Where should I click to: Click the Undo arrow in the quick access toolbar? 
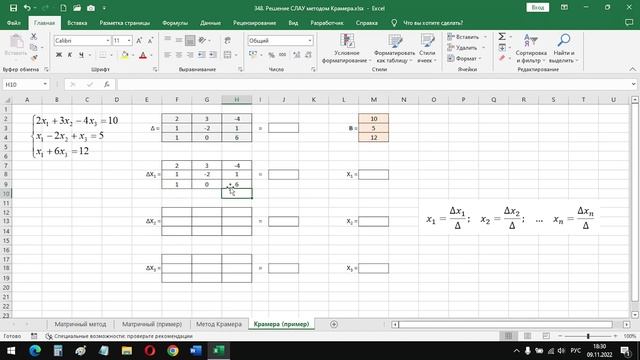[x=27, y=8]
